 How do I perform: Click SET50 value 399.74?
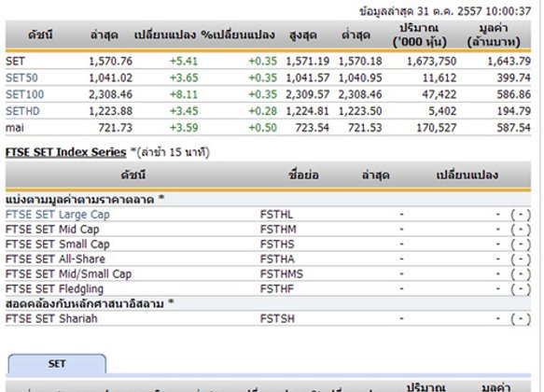(514, 77)
